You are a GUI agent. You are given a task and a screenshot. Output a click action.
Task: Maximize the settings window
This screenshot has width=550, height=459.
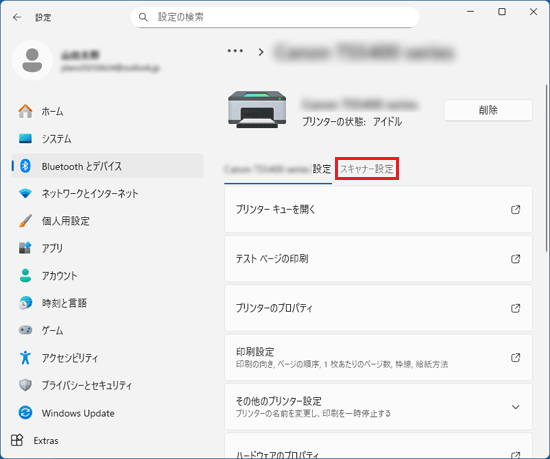[x=502, y=12]
